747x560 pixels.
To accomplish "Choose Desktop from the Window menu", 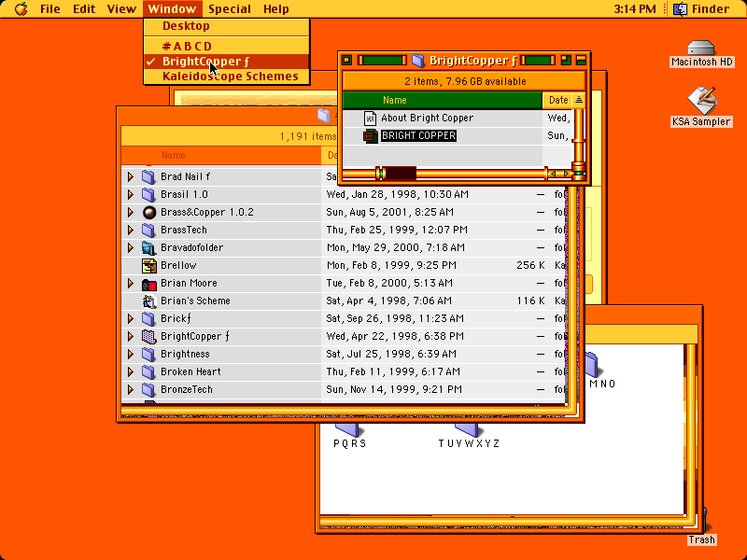I will [227, 26].
